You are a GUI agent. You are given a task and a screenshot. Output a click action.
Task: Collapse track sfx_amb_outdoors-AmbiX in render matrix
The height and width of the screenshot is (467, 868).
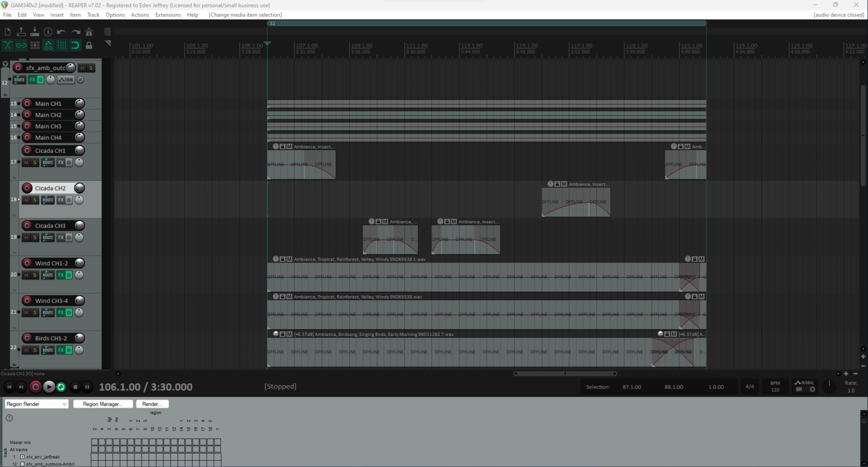pyautogui.click(x=22, y=464)
